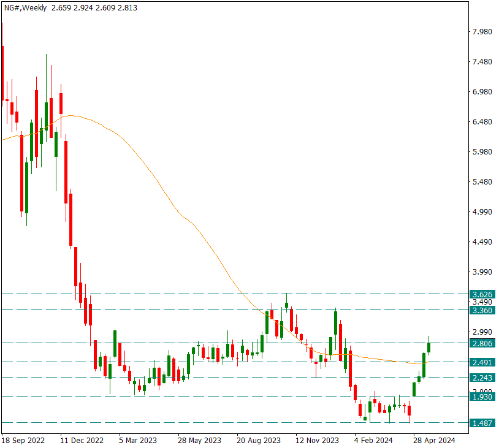Click the 3.490 price axis value

[482, 302]
